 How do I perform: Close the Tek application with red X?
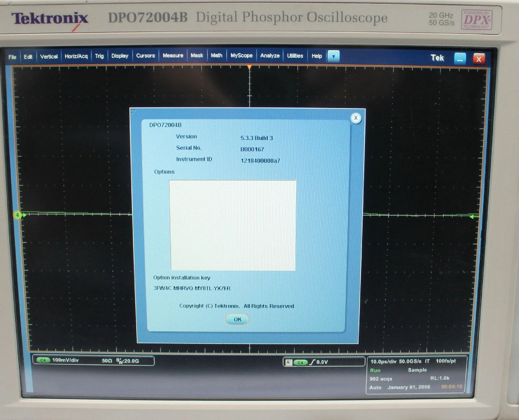click(x=479, y=58)
